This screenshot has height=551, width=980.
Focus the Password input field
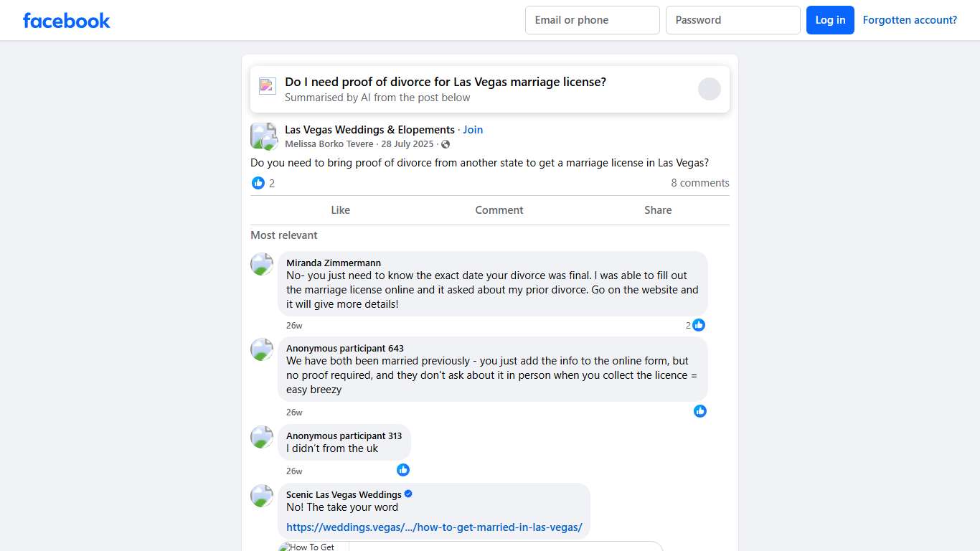point(732,20)
